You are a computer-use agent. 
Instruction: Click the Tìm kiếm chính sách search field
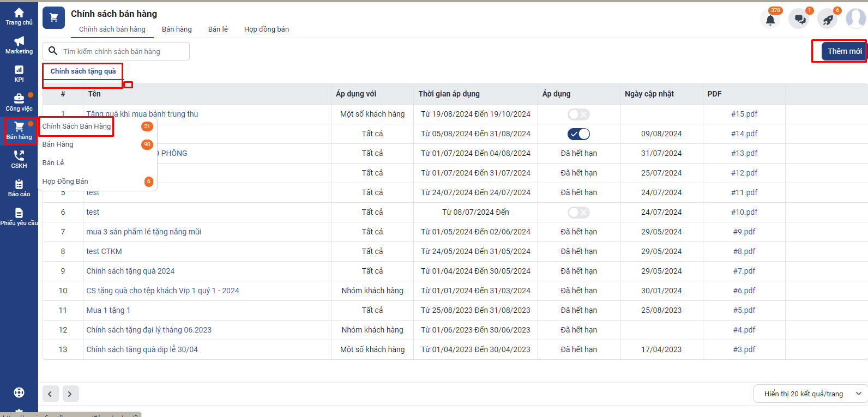click(x=123, y=51)
